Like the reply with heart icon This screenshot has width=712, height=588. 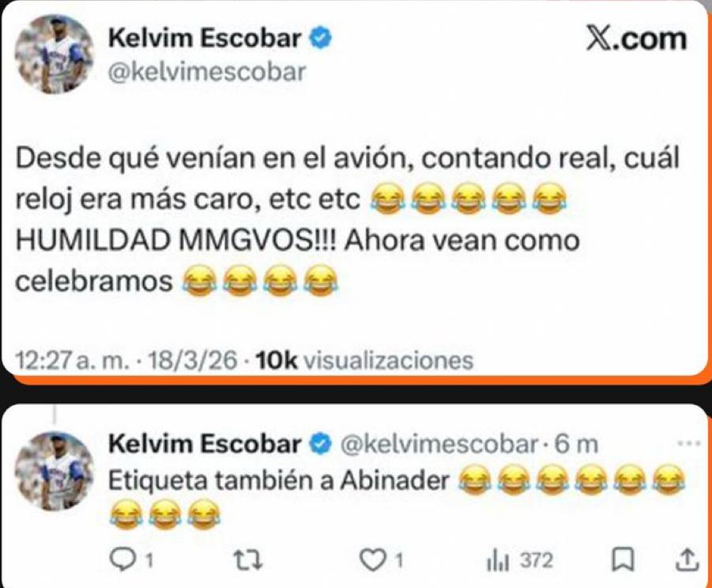(371, 560)
